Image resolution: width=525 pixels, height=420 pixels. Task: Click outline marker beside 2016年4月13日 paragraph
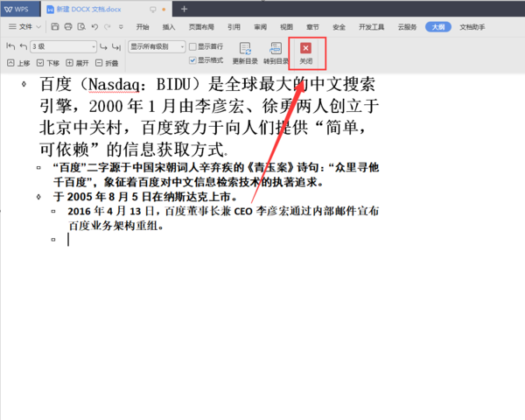(53, 211)
